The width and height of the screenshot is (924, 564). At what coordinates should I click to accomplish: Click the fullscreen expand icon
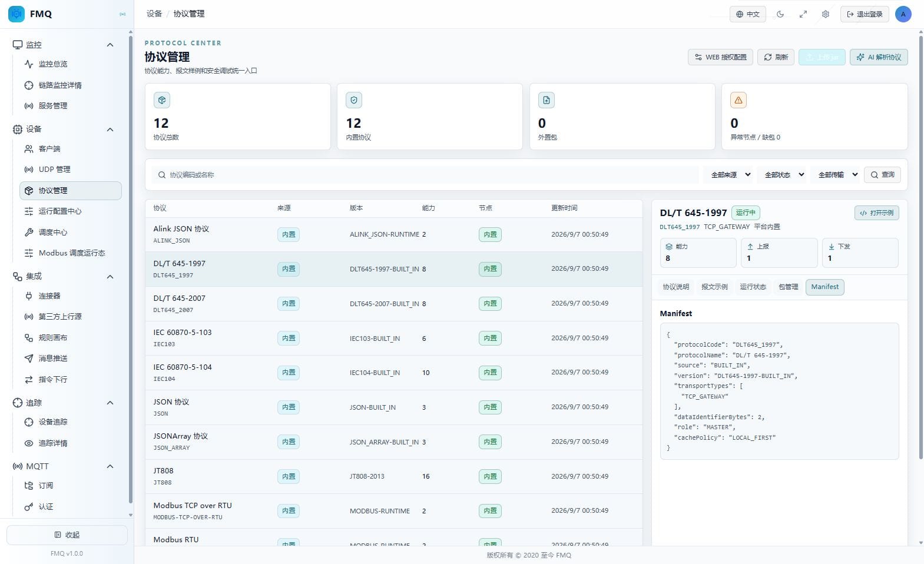pos(803,14)
